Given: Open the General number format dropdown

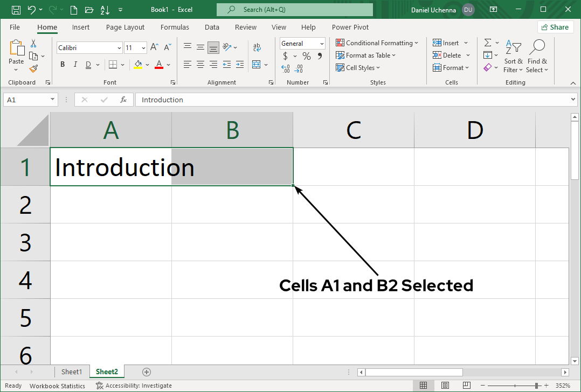Looking at the screenshot, I should [321, 43].
